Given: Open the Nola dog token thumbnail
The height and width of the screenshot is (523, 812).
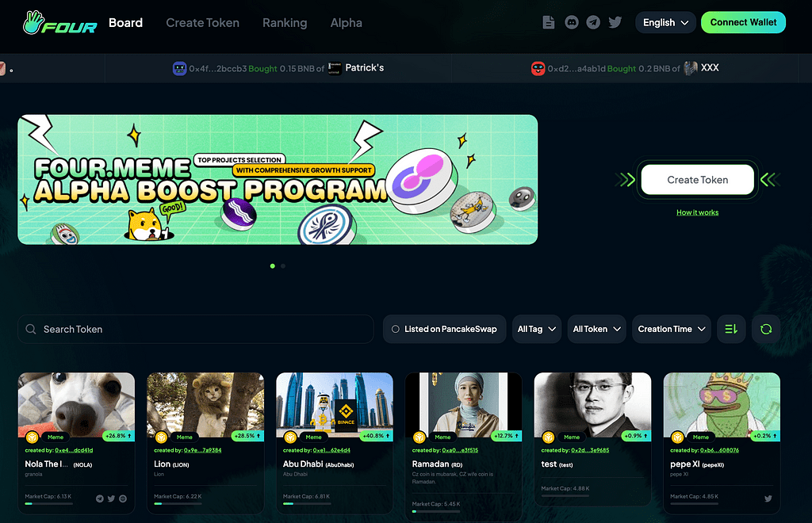Looking at the screenshot, I should coord(77,405).
